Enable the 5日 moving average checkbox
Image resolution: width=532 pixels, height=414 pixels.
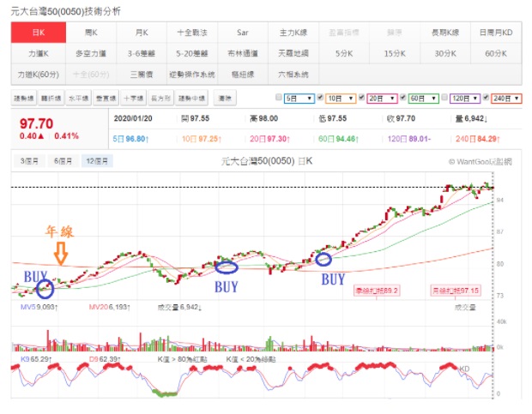pyautogui.click(x=279, y=98)
